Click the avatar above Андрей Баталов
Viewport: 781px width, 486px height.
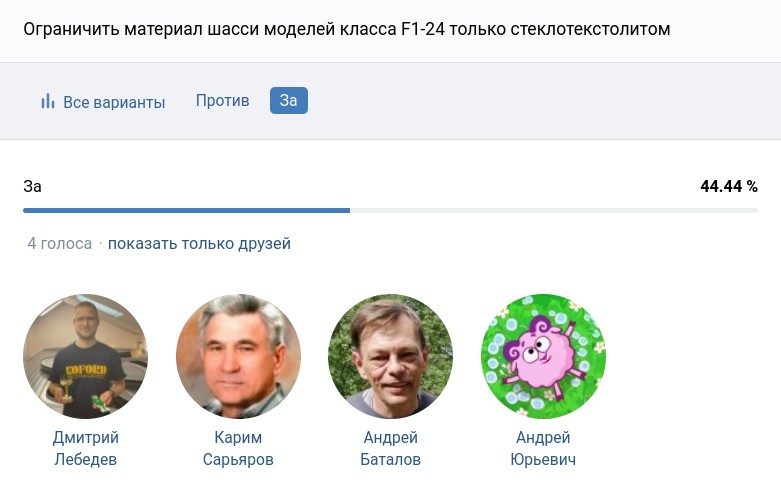click(390, 356)
